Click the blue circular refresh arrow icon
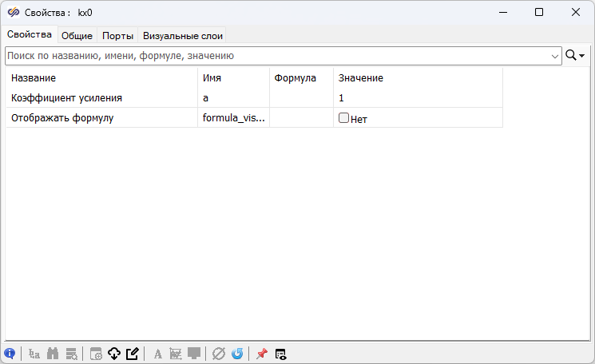 pos(236,354)
